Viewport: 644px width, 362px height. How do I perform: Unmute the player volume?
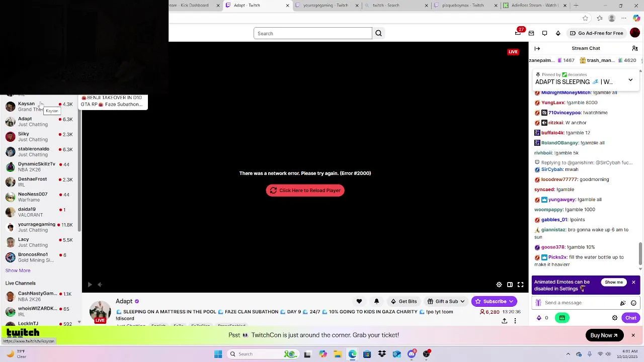100,285
